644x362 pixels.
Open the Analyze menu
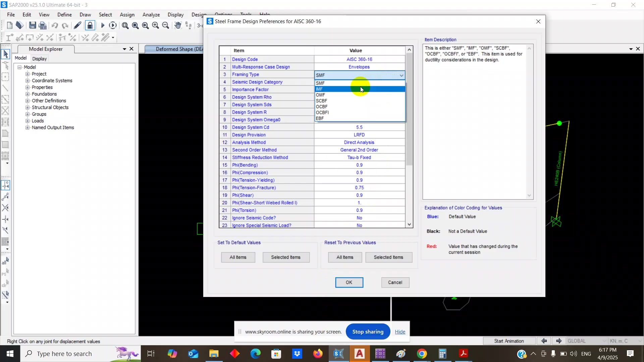point(151,15)
